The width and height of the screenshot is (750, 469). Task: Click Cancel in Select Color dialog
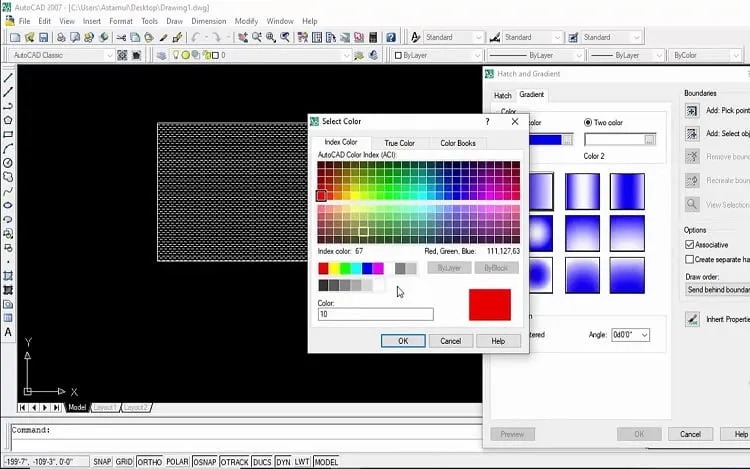point(451,341)
